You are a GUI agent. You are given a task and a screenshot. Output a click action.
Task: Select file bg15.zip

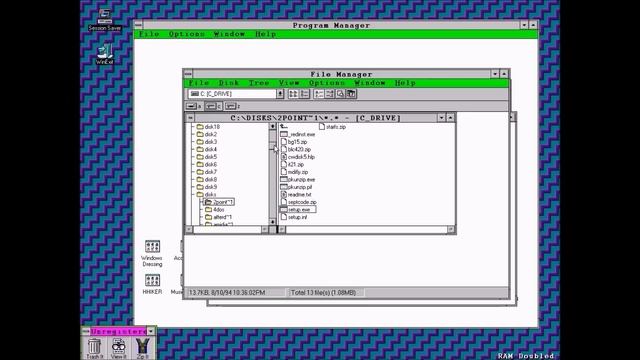coord(294,142)
